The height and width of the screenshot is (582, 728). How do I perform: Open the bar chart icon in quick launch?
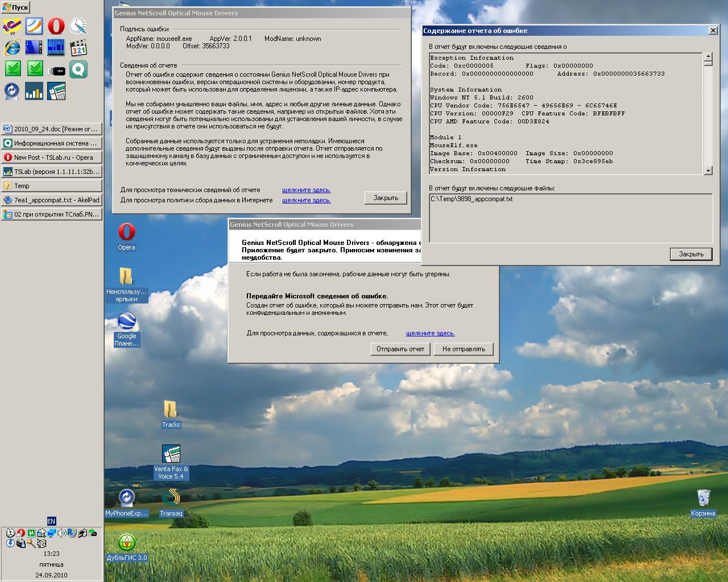(34, 92)
